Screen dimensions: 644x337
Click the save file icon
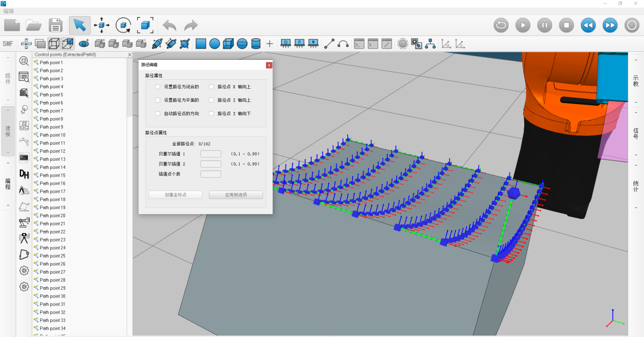click(55, 25)
